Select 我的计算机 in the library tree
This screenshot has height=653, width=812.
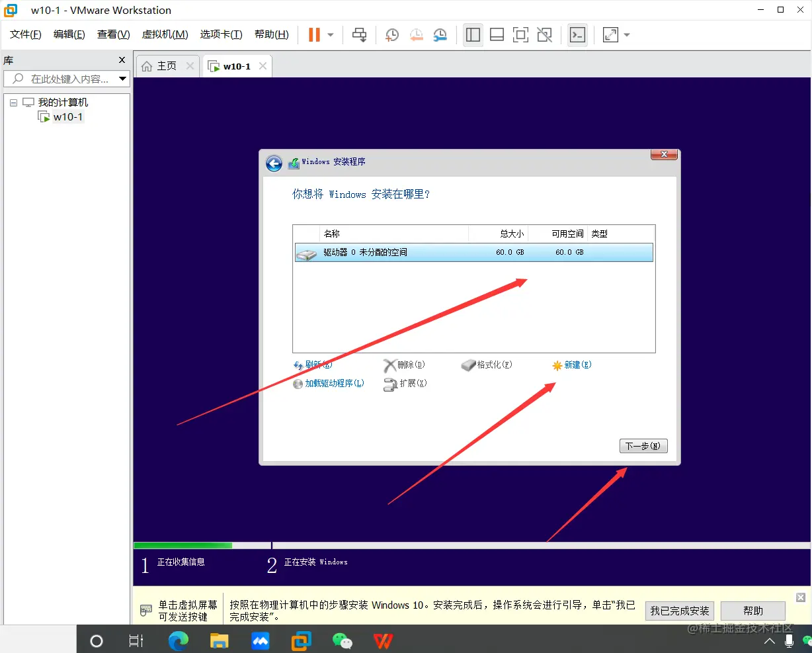(x=63, y=103)
